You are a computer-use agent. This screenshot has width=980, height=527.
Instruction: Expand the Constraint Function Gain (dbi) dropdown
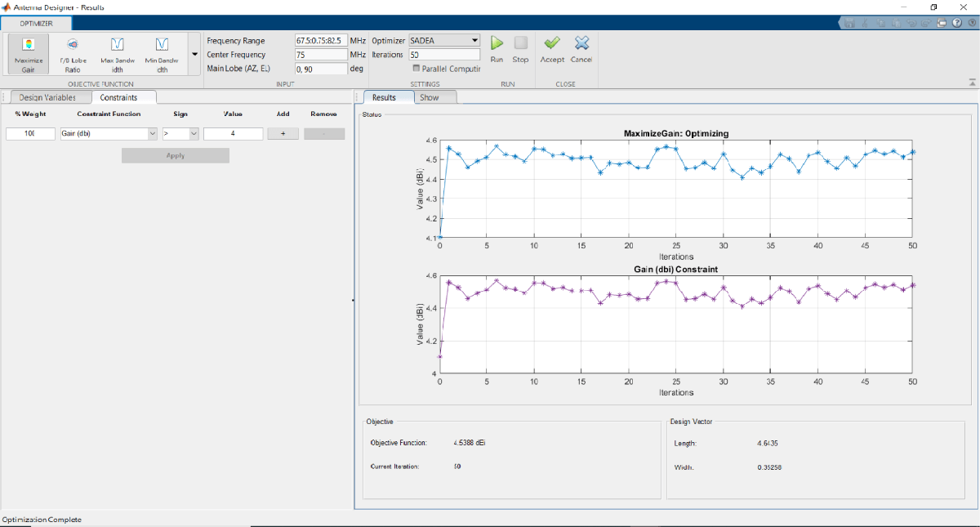[152, 134]
